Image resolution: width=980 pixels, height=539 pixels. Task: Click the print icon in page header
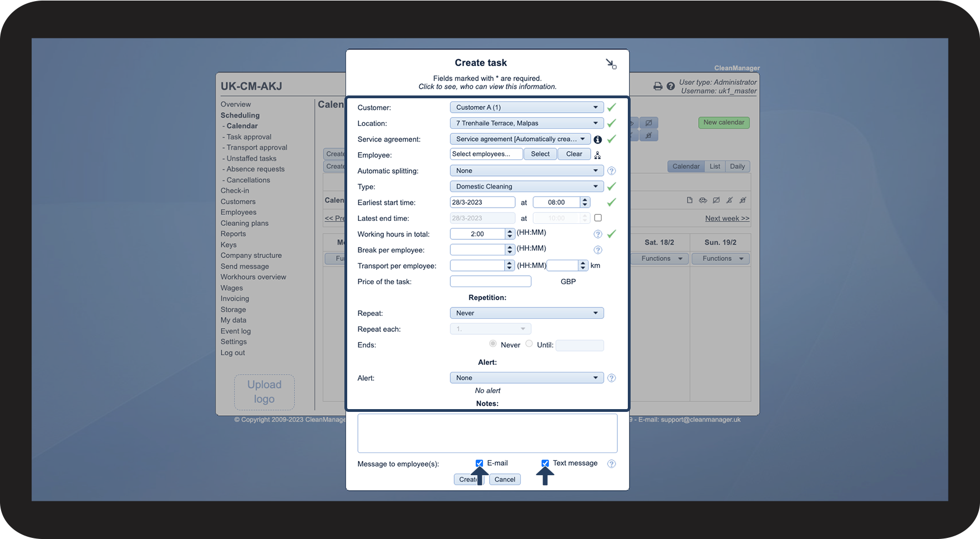point(658,86)
